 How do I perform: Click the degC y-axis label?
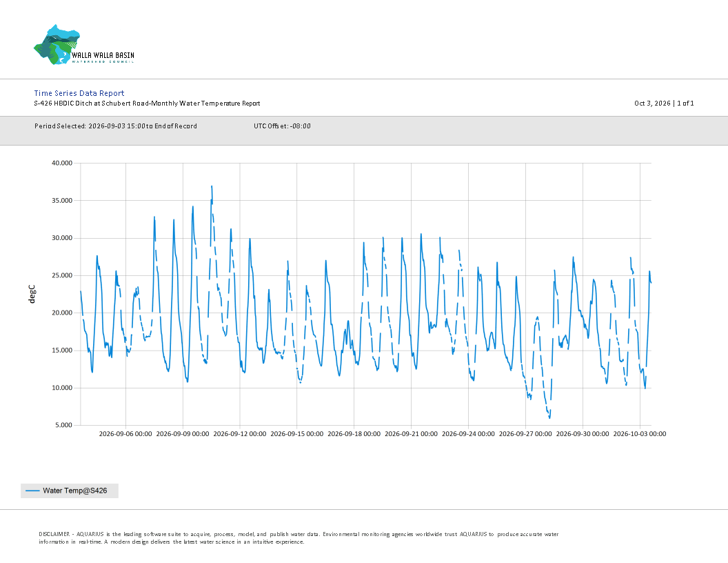click(32, 294)
